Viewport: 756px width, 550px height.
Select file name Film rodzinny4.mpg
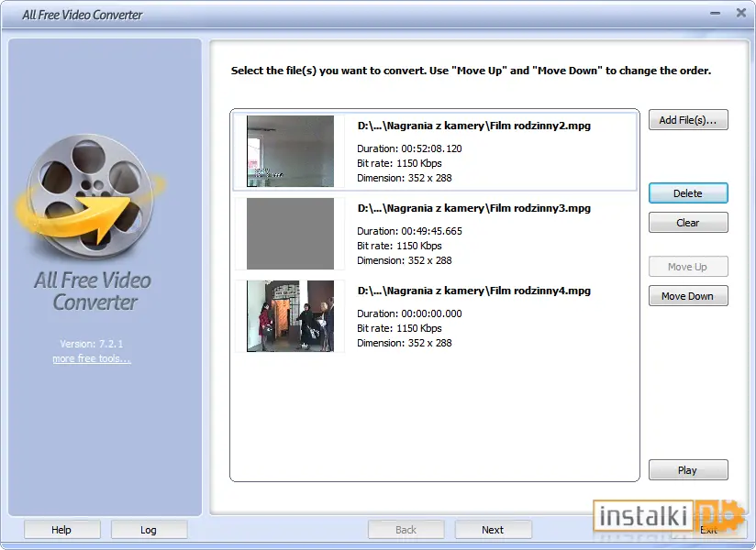click(x=474, y=291)
